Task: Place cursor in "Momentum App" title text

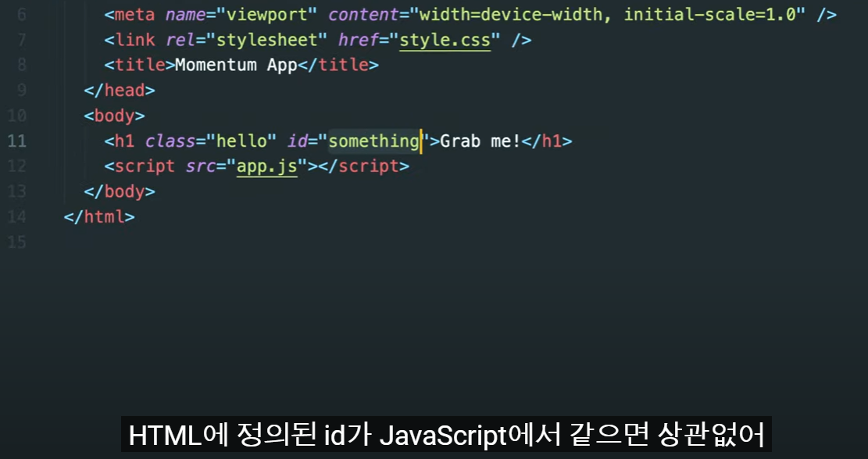Action: coord(237,66)
